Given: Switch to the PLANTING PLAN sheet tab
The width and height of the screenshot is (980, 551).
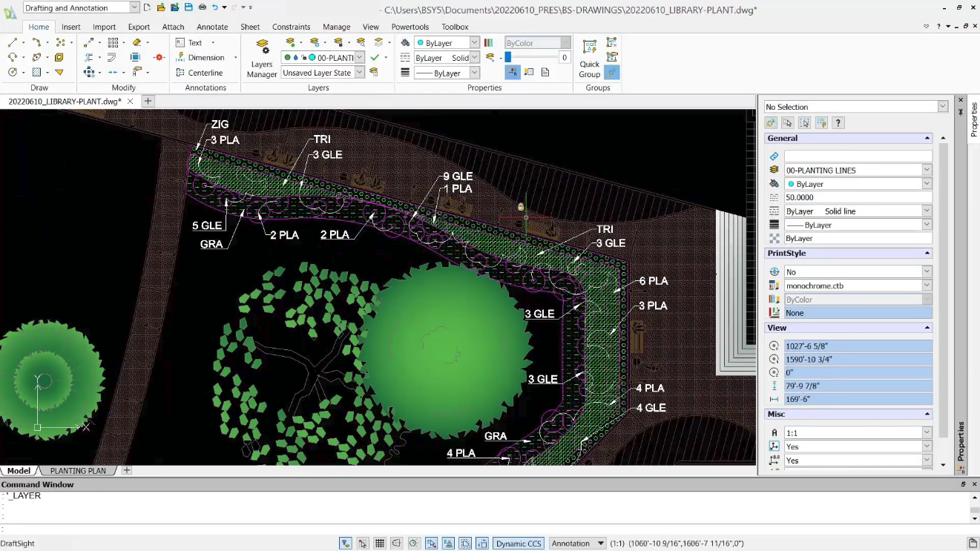Looking at the screenshot, I should tap(78, 470).
